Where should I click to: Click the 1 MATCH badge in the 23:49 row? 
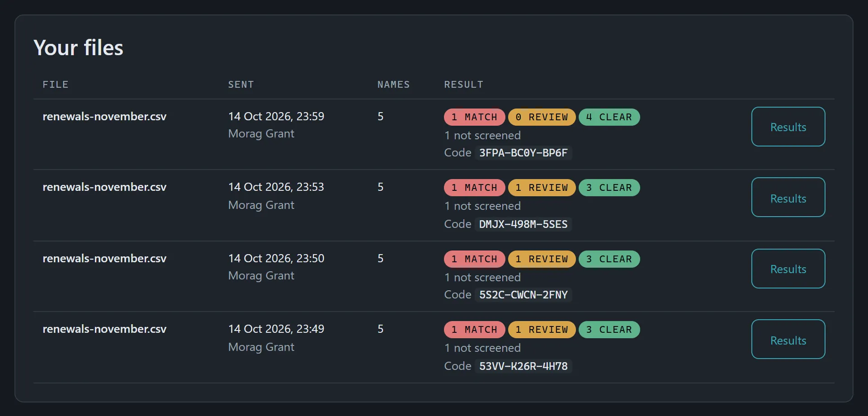[474, 330]
